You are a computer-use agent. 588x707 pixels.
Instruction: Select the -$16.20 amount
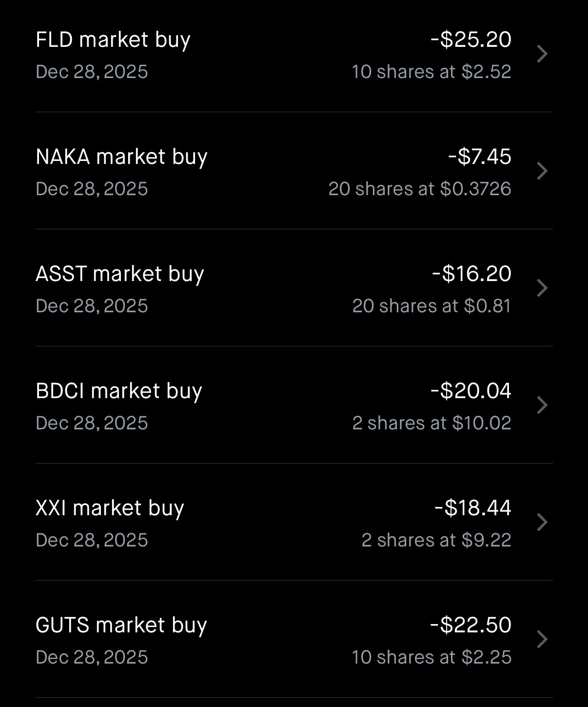click(471, 274)
